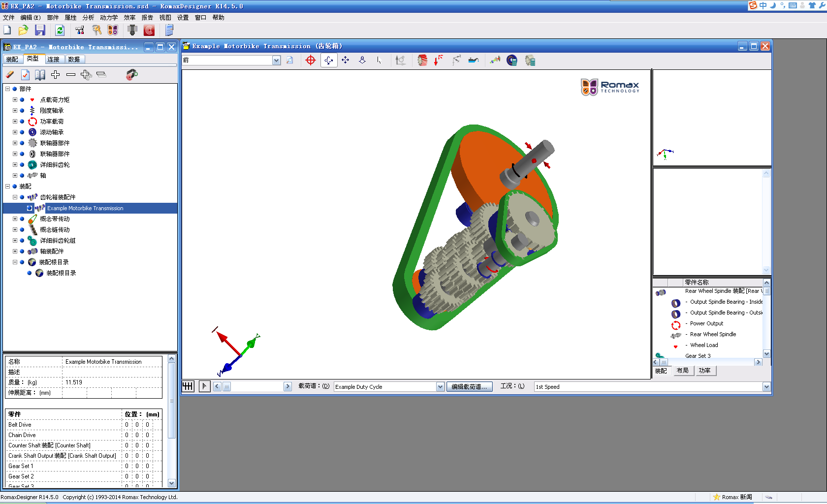Click the 装配 tab below the parts list
This screenshot has height=504, width=827.
click(661, 371)
